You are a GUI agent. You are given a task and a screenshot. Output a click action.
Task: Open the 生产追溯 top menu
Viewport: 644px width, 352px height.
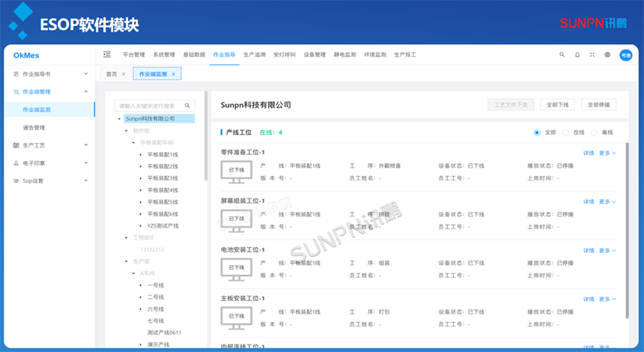tap(255, 55)
